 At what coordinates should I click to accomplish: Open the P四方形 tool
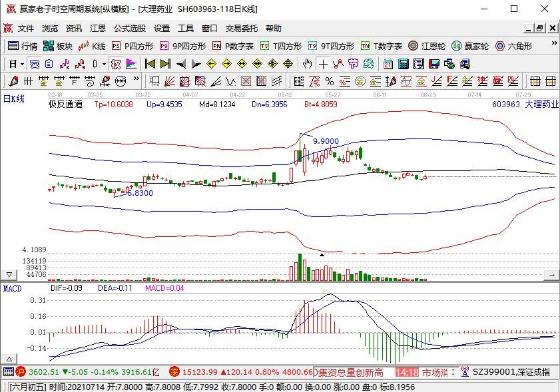click(132, 46)
